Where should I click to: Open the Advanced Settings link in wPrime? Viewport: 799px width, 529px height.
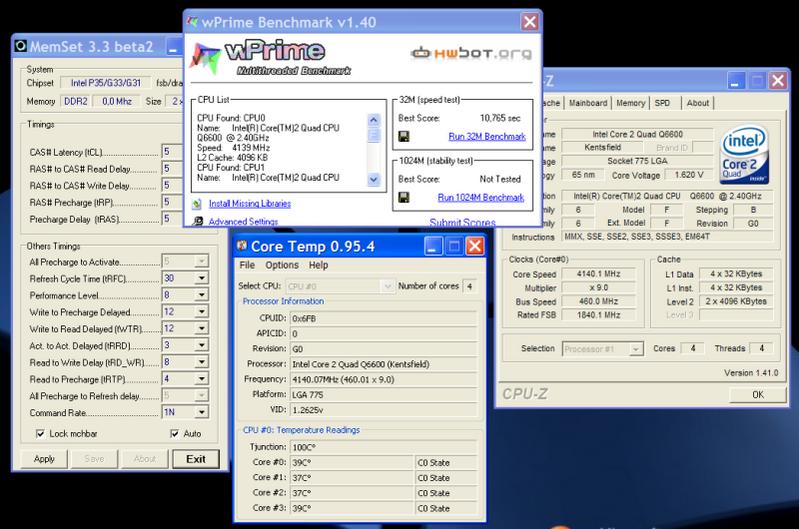(x=244, y=222)
